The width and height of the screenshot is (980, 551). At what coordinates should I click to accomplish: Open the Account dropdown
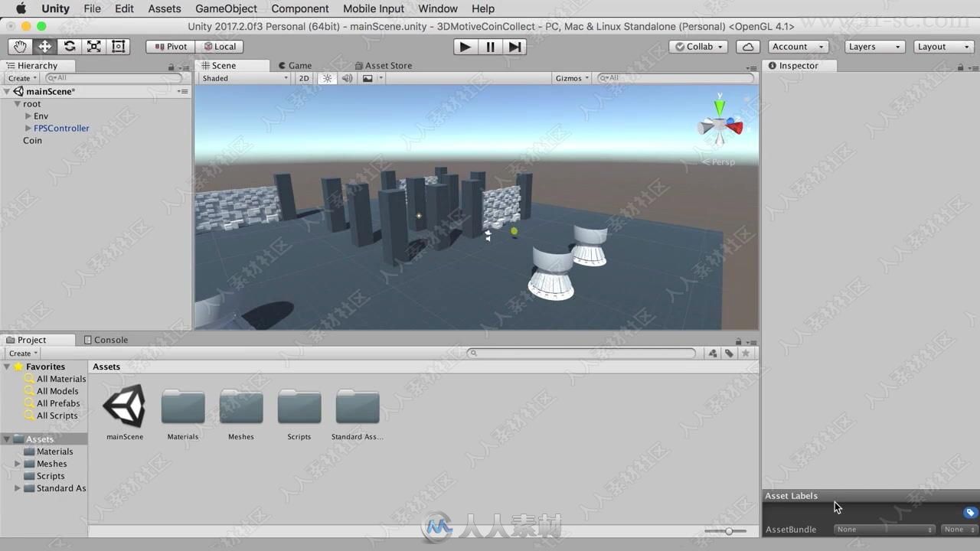coord(799,47)
